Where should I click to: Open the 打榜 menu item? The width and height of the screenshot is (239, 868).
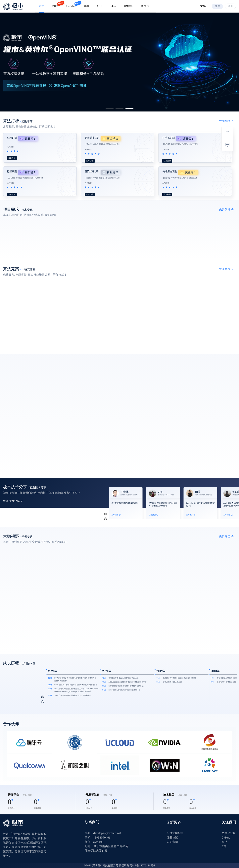click(x=55, y=6)
